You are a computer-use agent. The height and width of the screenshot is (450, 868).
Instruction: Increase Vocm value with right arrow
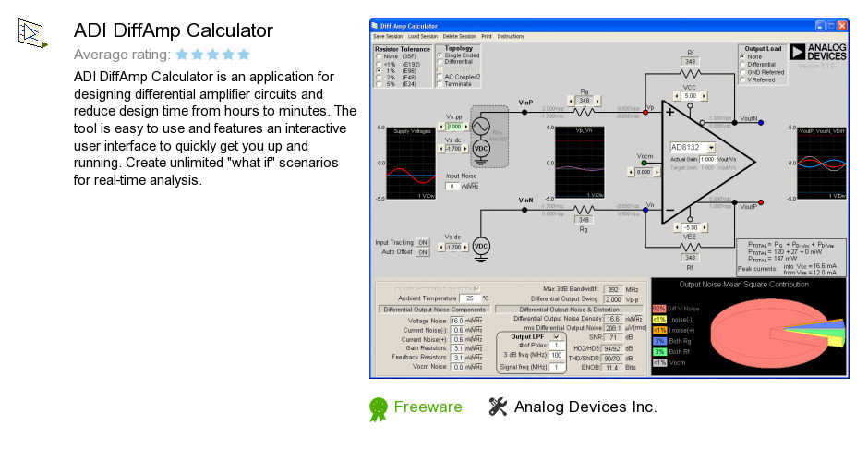[657, 173]
